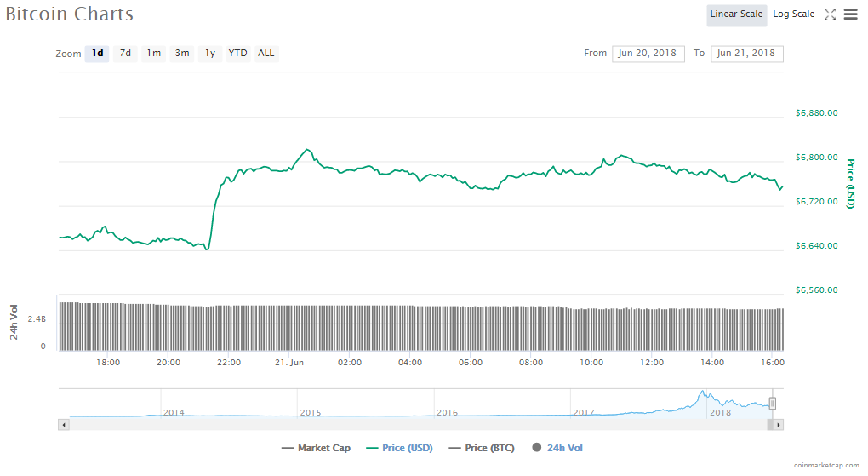The image size is (868, 476).
Task: Open the To date field
Action: 746,54
